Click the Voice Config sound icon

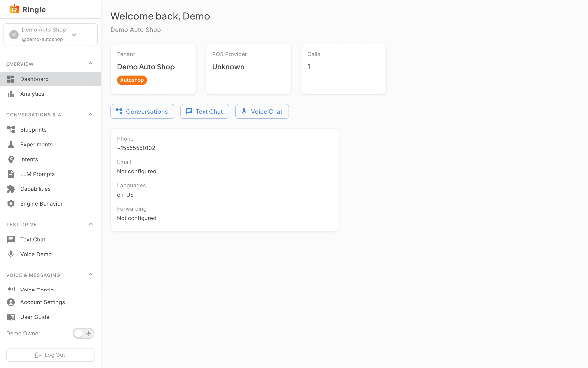pos(11,289)
